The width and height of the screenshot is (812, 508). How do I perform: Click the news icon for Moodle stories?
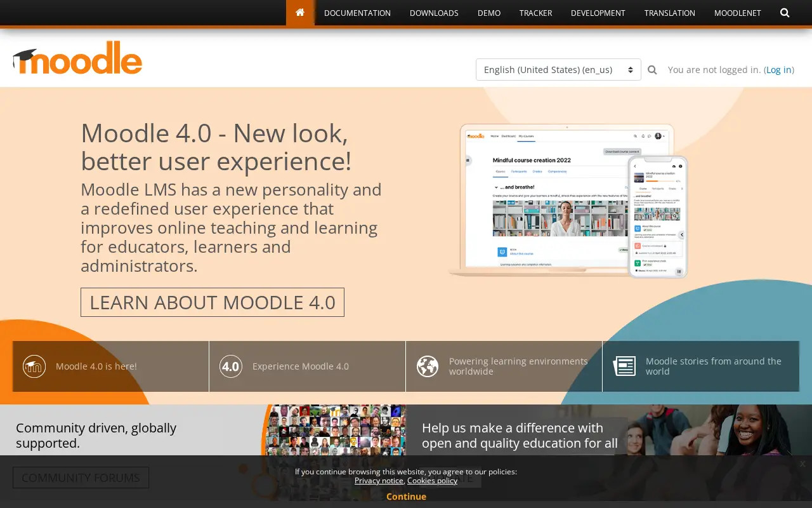(624, 366)
